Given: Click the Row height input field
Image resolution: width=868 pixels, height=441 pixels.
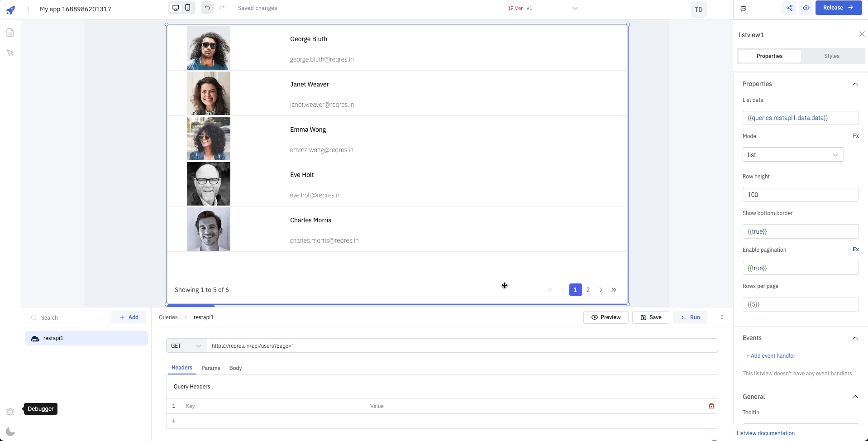Looking at the screenshot, I should pyautogui.click(x=800, y=195).
